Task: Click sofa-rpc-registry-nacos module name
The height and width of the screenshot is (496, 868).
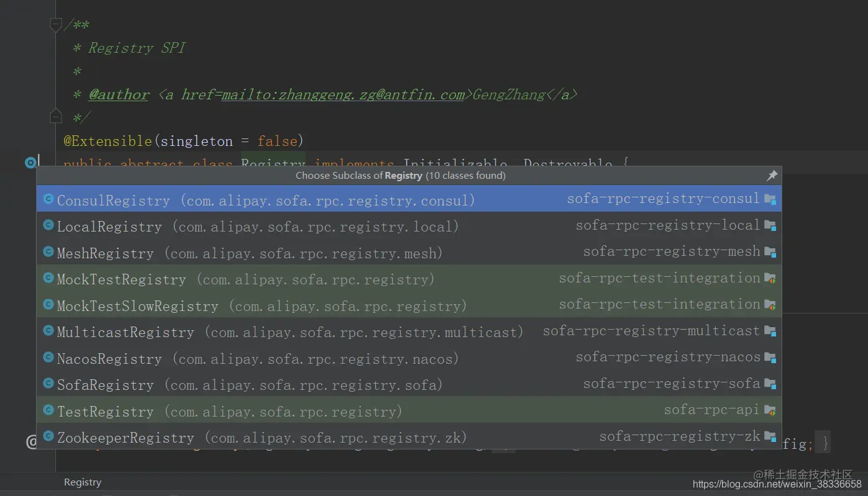Action: (x=668, y=357)
